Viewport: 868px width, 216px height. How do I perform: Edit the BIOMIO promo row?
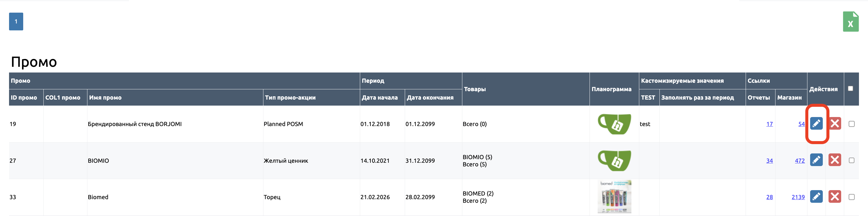[816, 160]
